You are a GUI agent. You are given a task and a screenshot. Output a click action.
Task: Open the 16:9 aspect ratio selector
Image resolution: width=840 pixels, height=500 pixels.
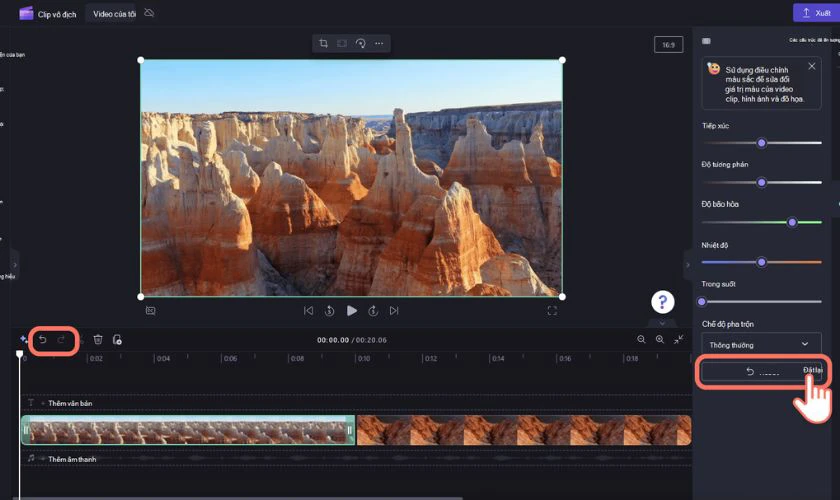pos(668,45)
